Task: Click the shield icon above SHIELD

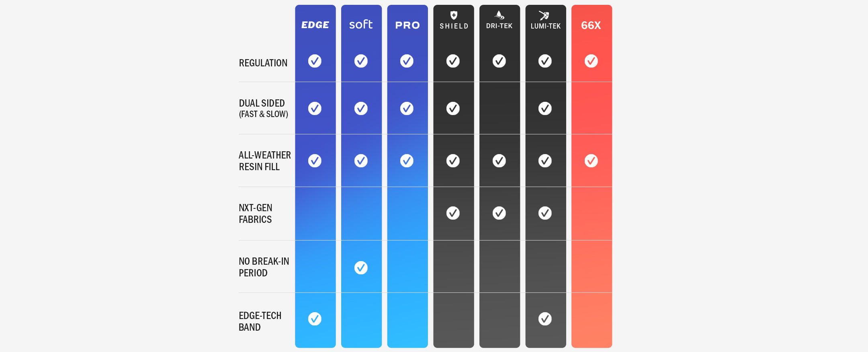Action: [454, 15]
